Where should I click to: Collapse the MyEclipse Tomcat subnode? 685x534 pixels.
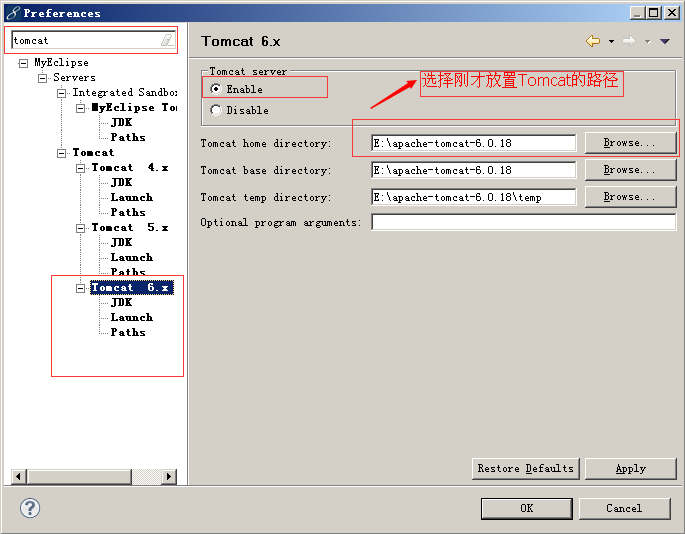(x=81, y=108)
